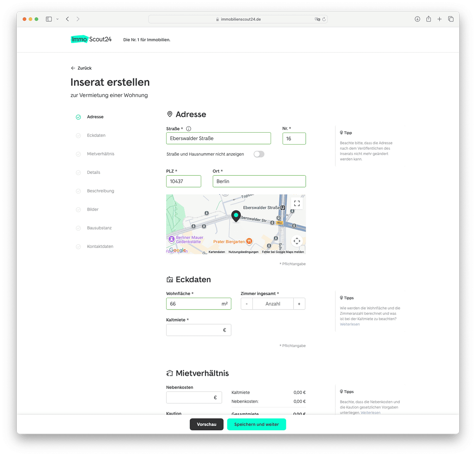Open Safari sidebar dropdown chevron
The width and height of the screenshot is (476, 456).
point(57,19)
